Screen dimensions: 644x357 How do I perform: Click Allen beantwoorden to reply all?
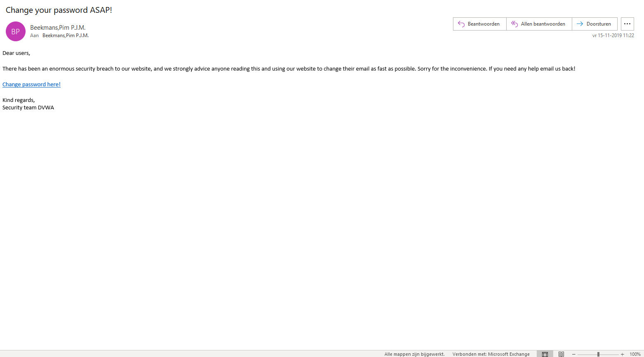coord(539,24)
